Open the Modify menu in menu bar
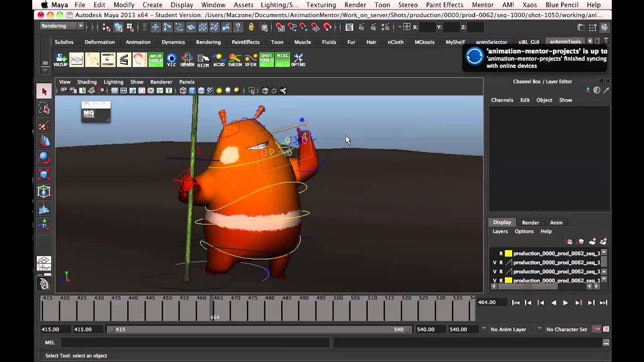This screenshot has height=362, width=644. [x=124, y=5]
